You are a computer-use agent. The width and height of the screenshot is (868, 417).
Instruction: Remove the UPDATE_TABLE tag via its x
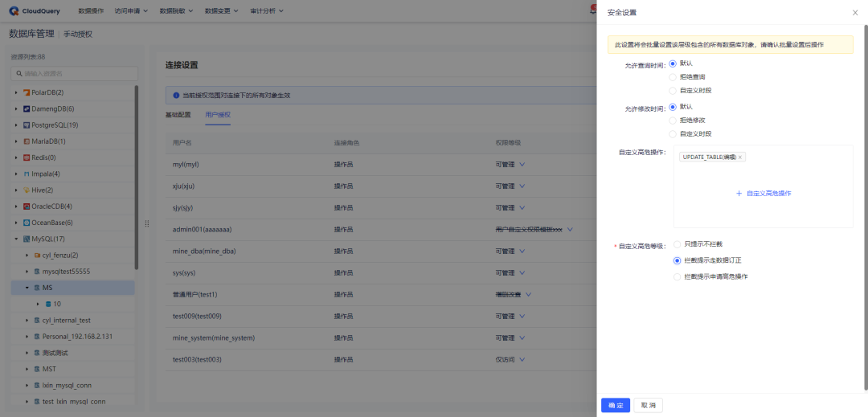coord(740,157)
